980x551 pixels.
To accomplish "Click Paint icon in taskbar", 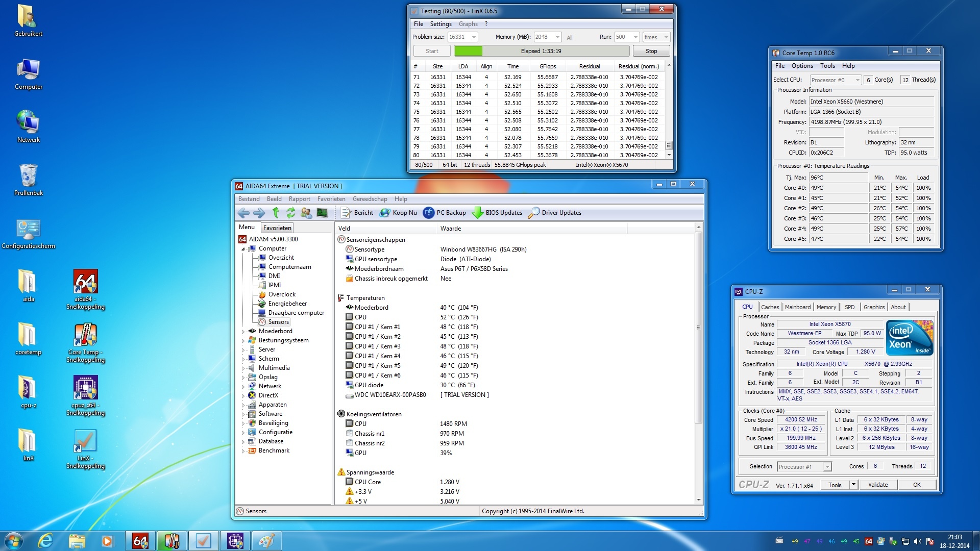I will click(x=266, y=541).
